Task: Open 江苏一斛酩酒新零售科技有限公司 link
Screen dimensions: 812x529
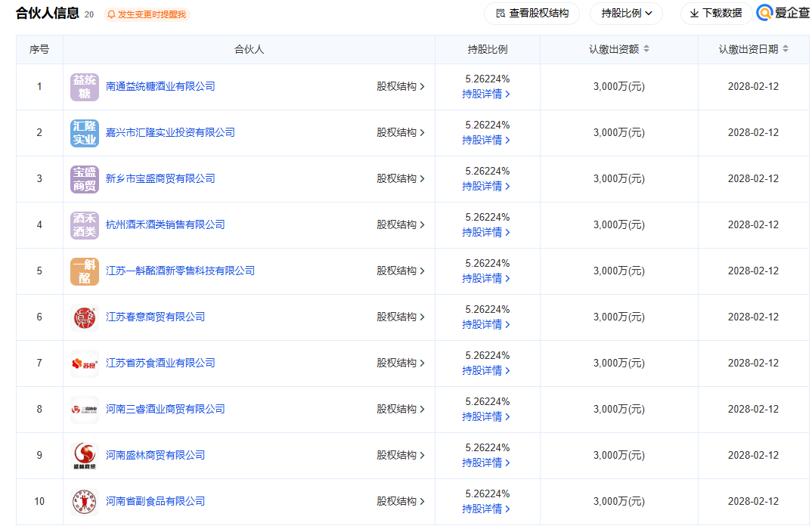Action: click(x=180, y=271)
